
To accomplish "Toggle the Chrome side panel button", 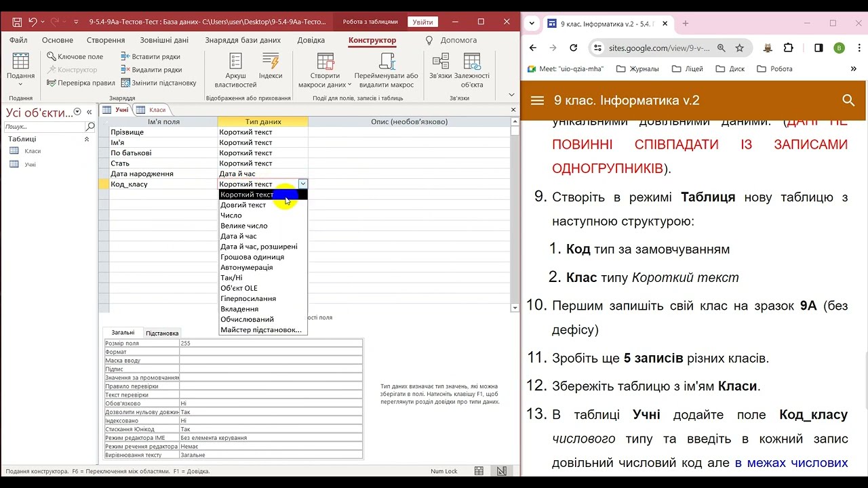I will tap(818, 48).
